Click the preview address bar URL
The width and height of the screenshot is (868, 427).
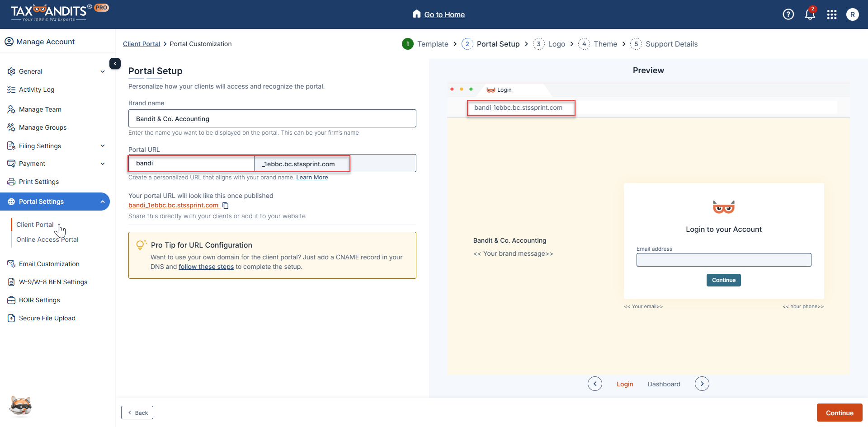[x=518, y=108]
